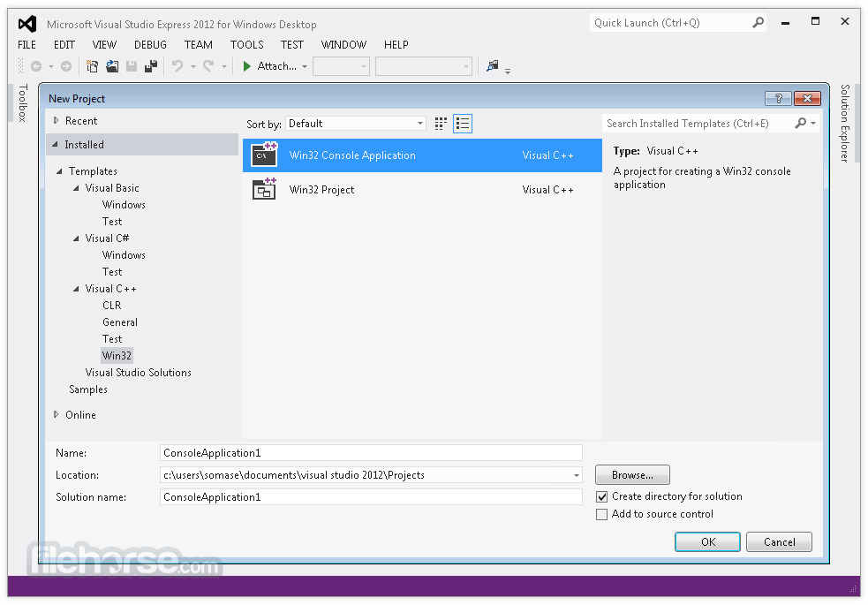
Task: Collapse the Installed section arrow
Action: click(55, 145)
